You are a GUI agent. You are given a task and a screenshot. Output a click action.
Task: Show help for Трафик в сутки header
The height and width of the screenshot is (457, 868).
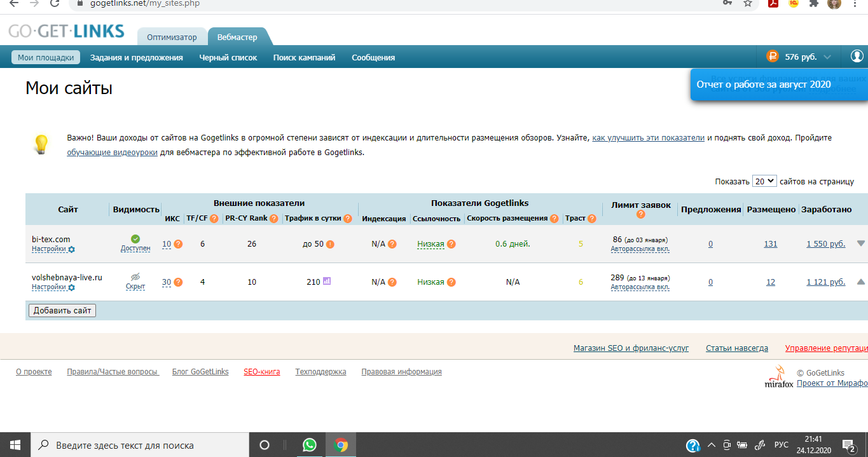pos(348,219)
